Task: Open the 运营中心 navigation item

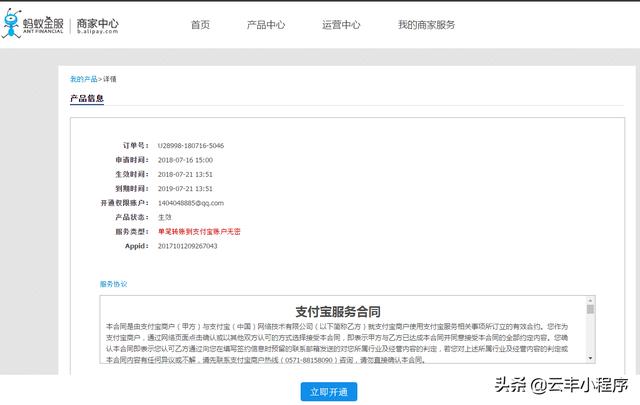Action: 341,25
